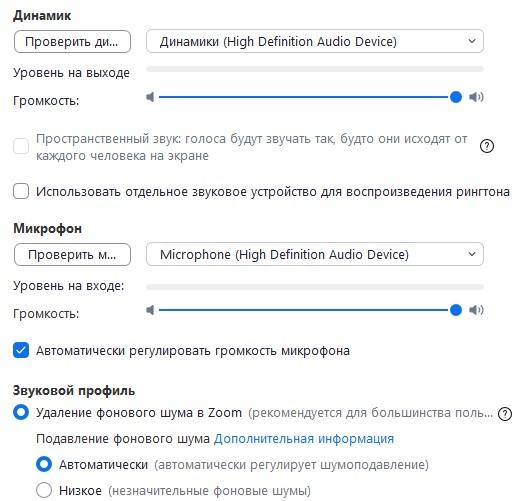Click the speaker Громкость slider handle
This screenshot has height=501, width=520.
click(x=456, y=97)
